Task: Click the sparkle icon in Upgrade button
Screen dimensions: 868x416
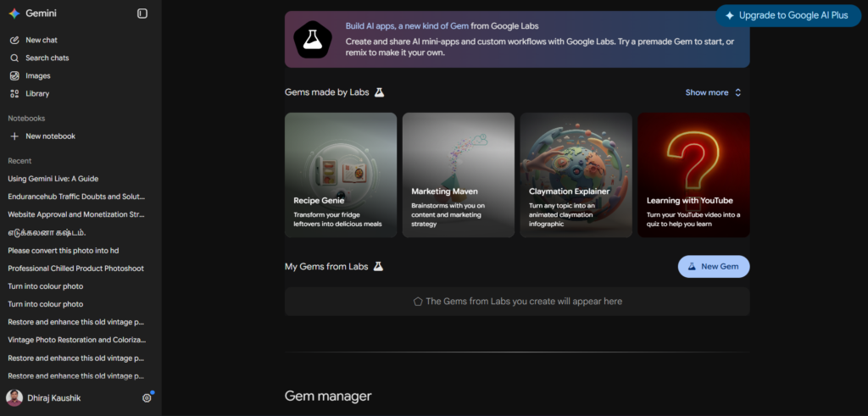Action: [x=730, y=15]
